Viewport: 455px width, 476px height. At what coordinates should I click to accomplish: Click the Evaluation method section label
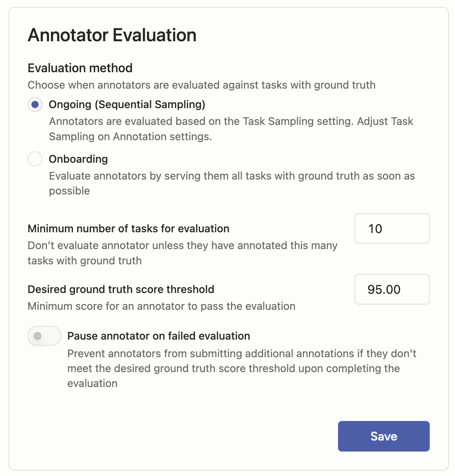tap(80, 68)
